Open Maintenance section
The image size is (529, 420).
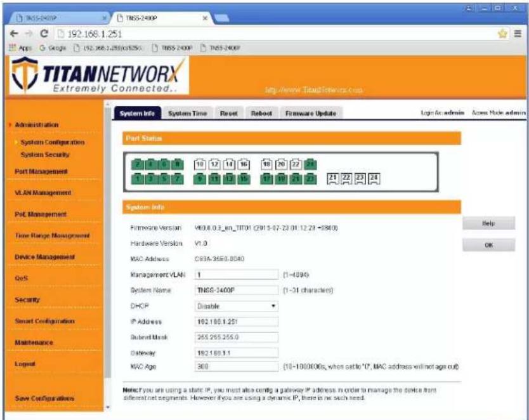pos(34,343)
